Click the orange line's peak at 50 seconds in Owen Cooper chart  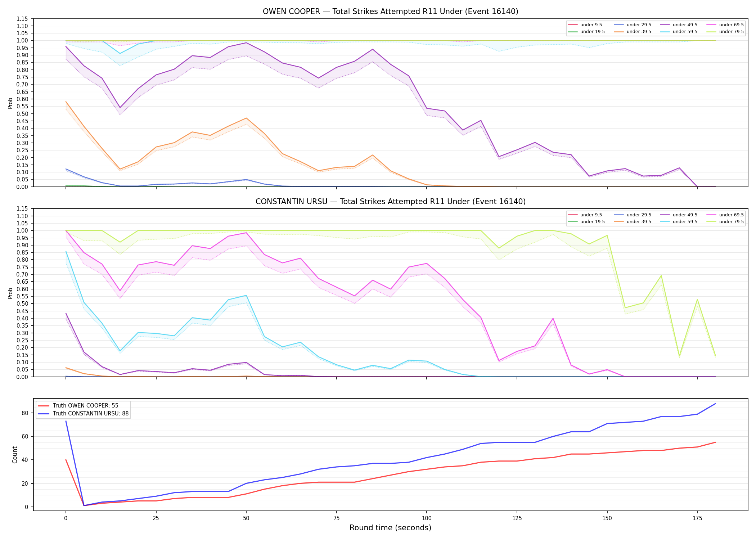pos(246,118)
